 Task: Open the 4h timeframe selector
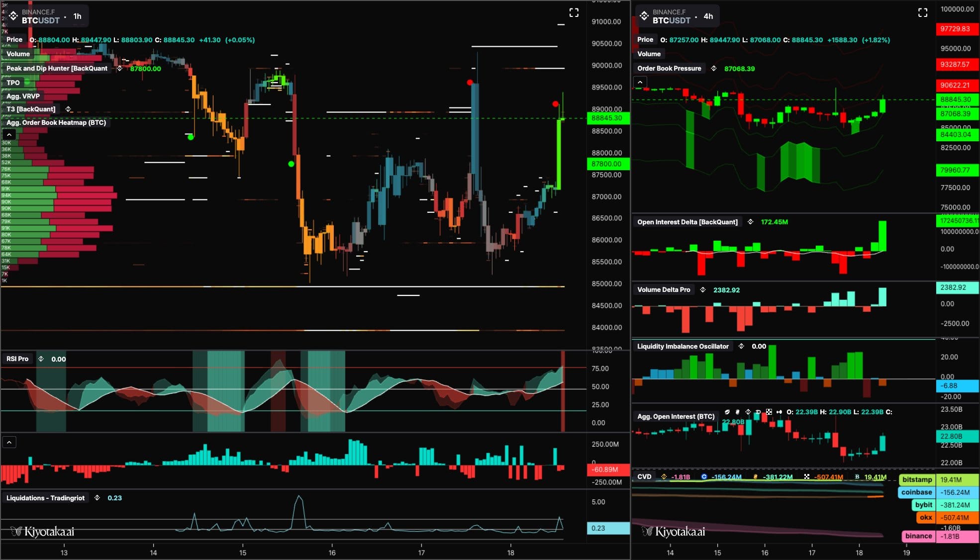[708, 16]
